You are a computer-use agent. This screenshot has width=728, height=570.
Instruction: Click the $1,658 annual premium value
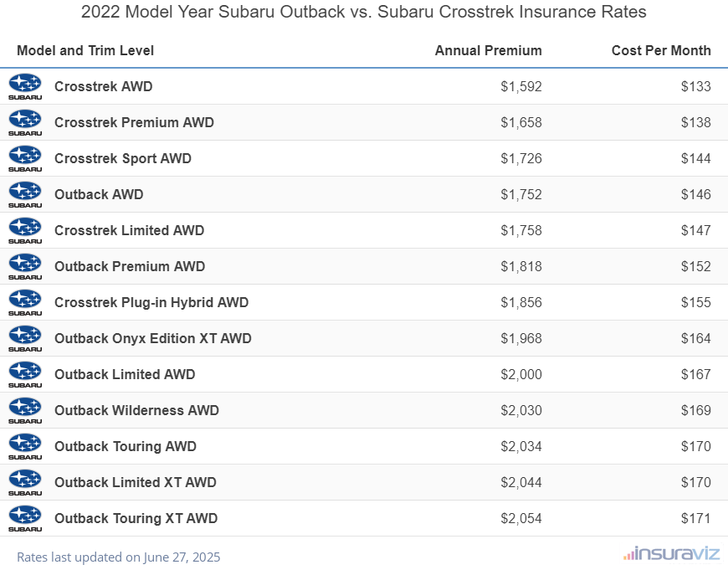(x=521, y=123)
